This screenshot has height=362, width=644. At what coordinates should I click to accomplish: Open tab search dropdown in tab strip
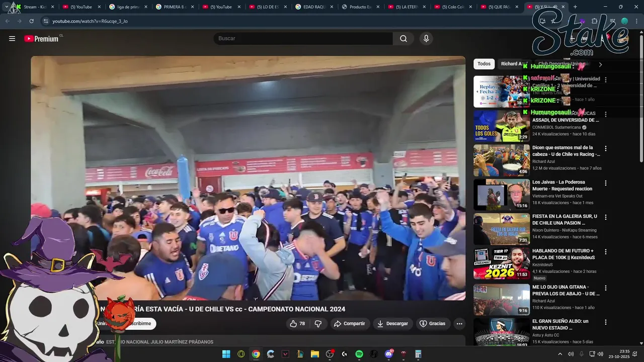tap(6, 7)
